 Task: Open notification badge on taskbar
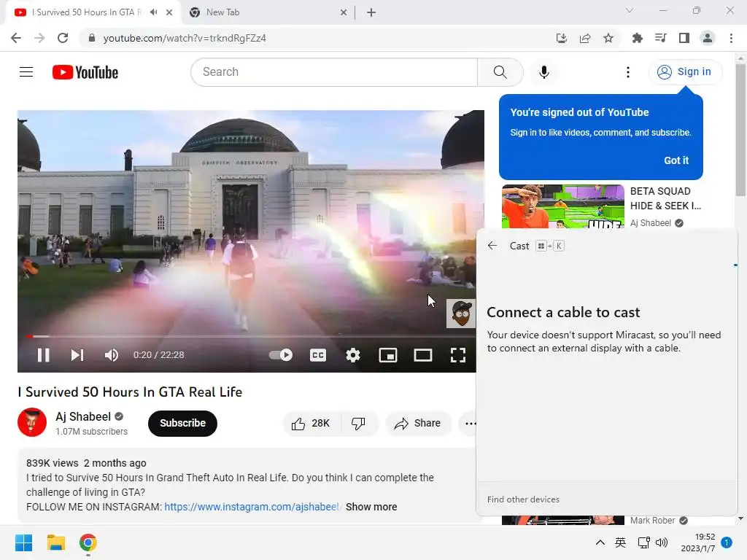[727, 542]
